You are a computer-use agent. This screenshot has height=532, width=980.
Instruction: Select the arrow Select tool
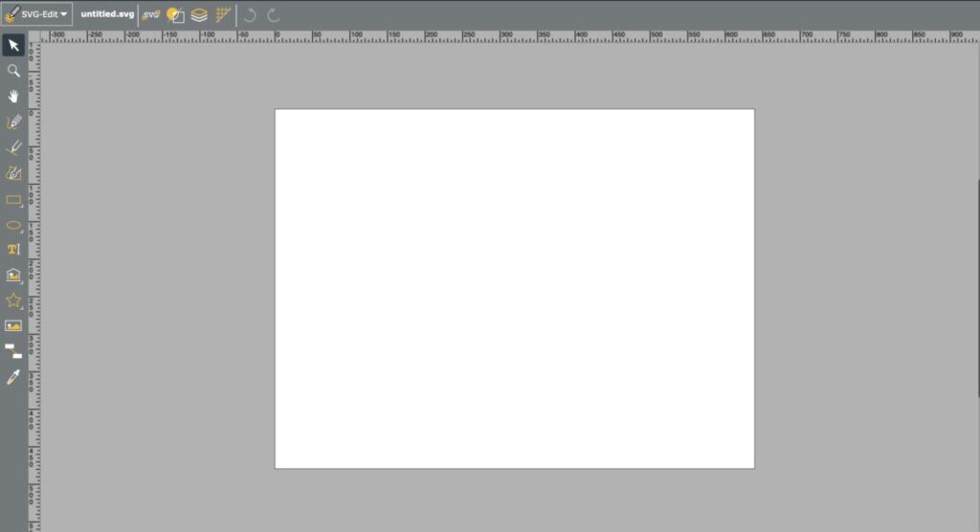point(13,45)
